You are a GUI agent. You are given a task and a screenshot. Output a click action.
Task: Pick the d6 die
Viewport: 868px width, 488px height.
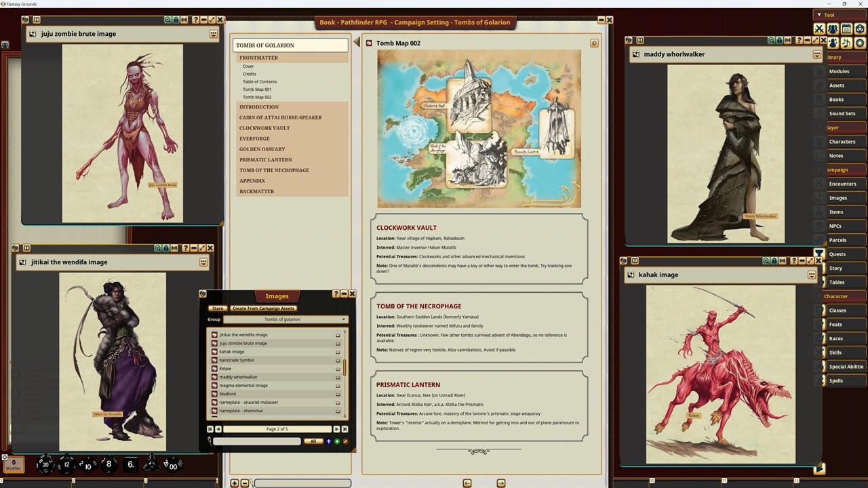(130, 464)
